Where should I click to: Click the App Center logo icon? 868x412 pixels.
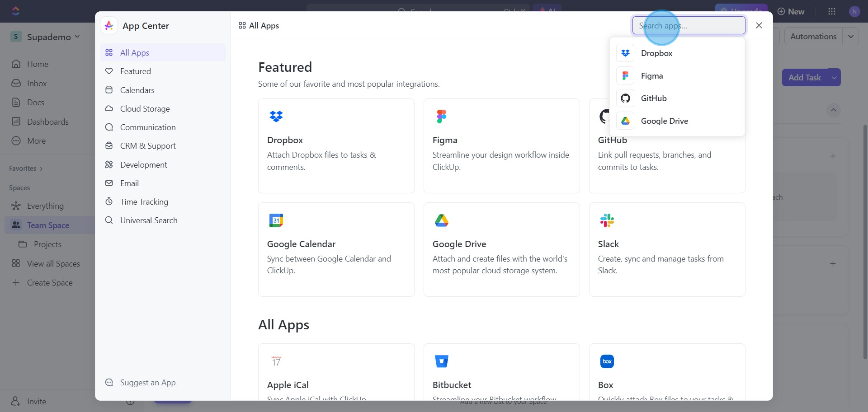[x=109, y=26]
